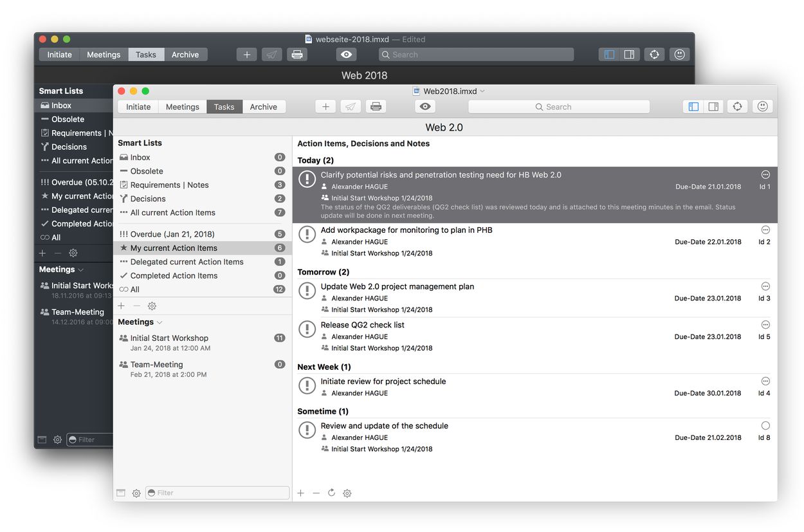Toggle status circle for Clarify potential risks task
804x532 pixels.
pyautogui.click(x=765, y=174)
